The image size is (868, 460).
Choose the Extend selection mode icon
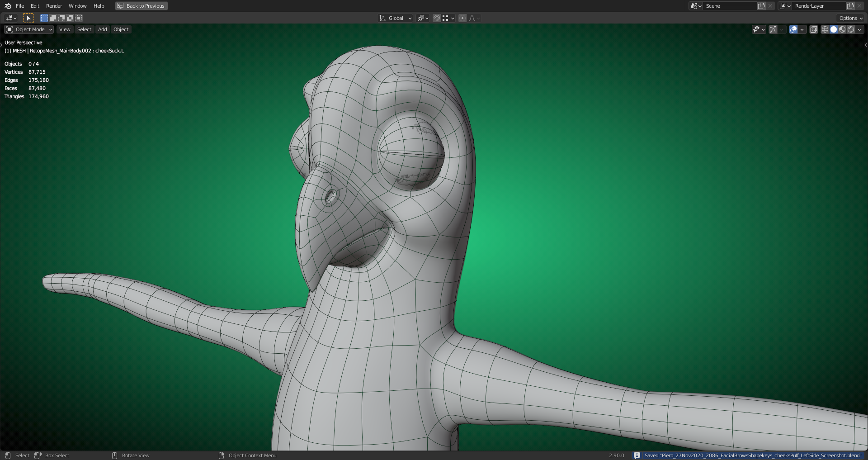53,18
